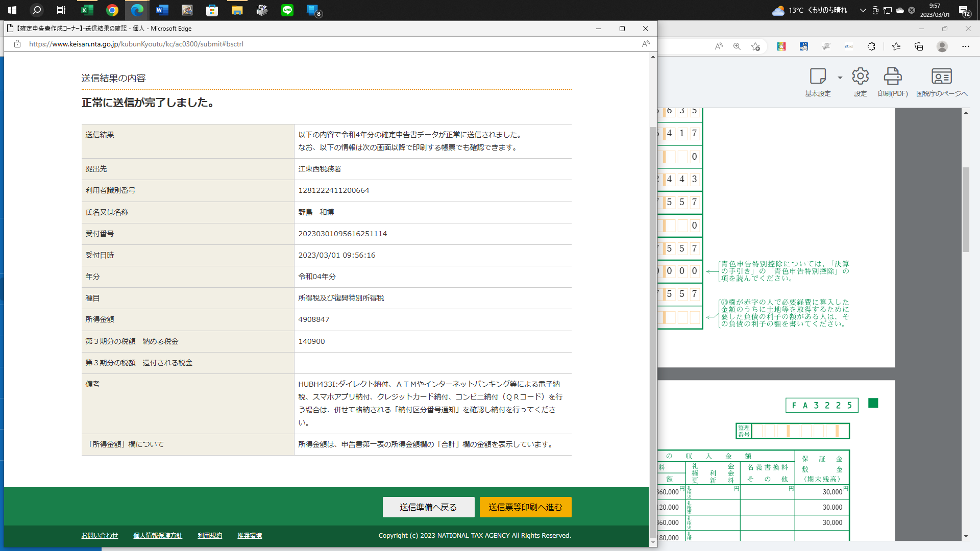This screenshot has width=980, height=551.
Task: Click the 年分 value 令和04年分
Action: pyautogui.click(x=317, y=277)
